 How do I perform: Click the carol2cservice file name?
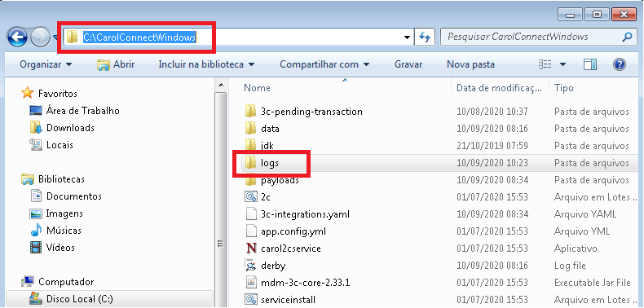(x=291, y=249)
